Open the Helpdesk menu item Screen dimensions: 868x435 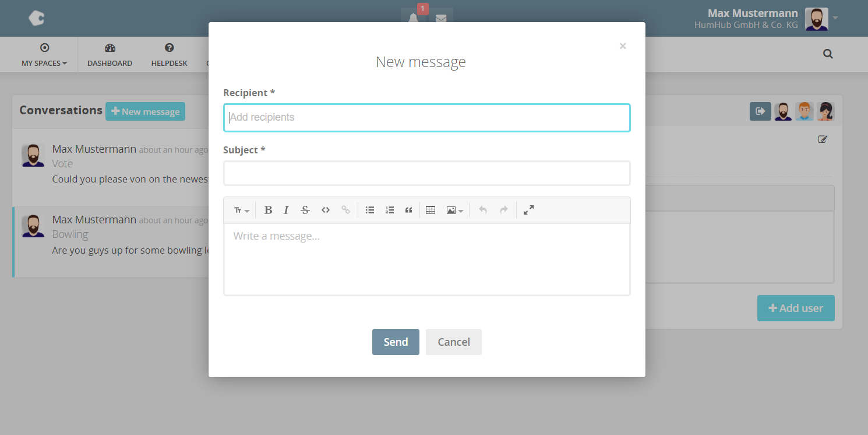169,55
